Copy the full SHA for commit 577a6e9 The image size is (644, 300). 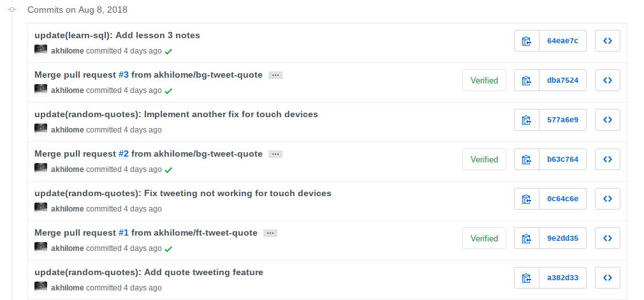click(526, 120)
